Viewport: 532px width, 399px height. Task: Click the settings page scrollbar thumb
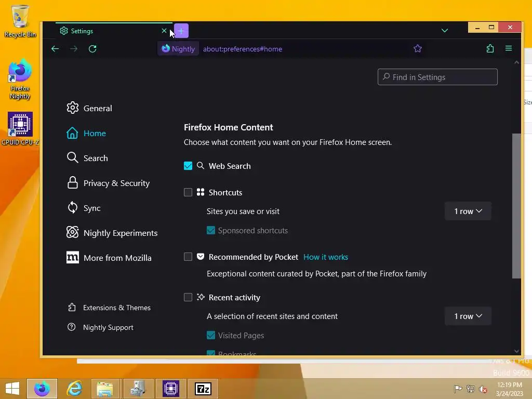point(516,206)
